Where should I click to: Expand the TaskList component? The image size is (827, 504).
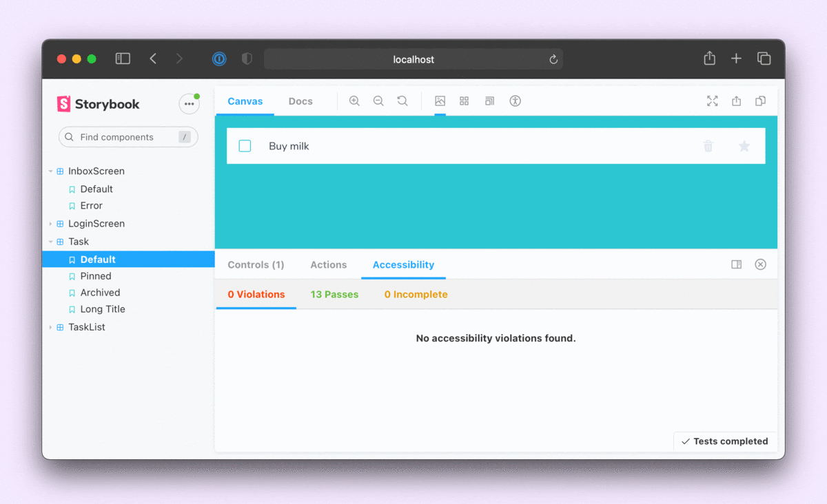(x=50, y=327)
